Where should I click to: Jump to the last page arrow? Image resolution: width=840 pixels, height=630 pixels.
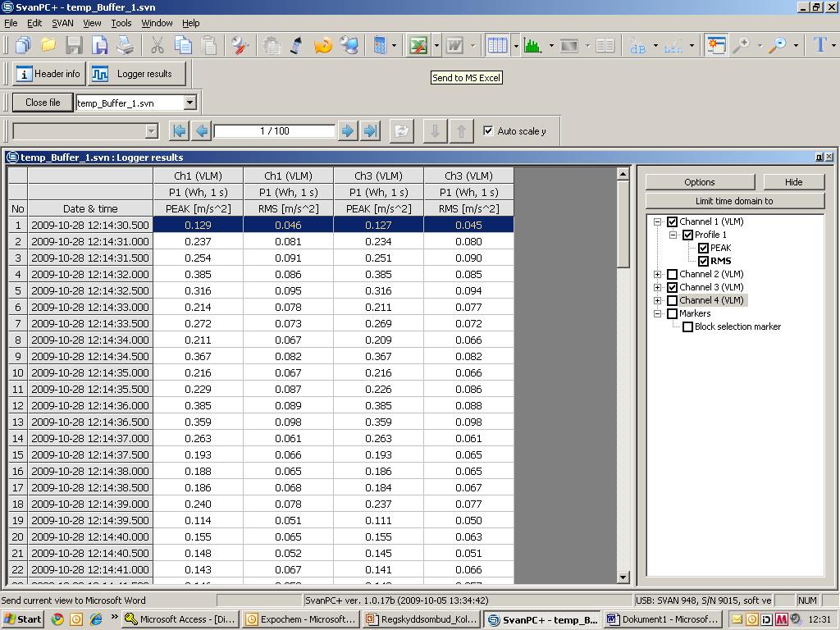point(370,130)
